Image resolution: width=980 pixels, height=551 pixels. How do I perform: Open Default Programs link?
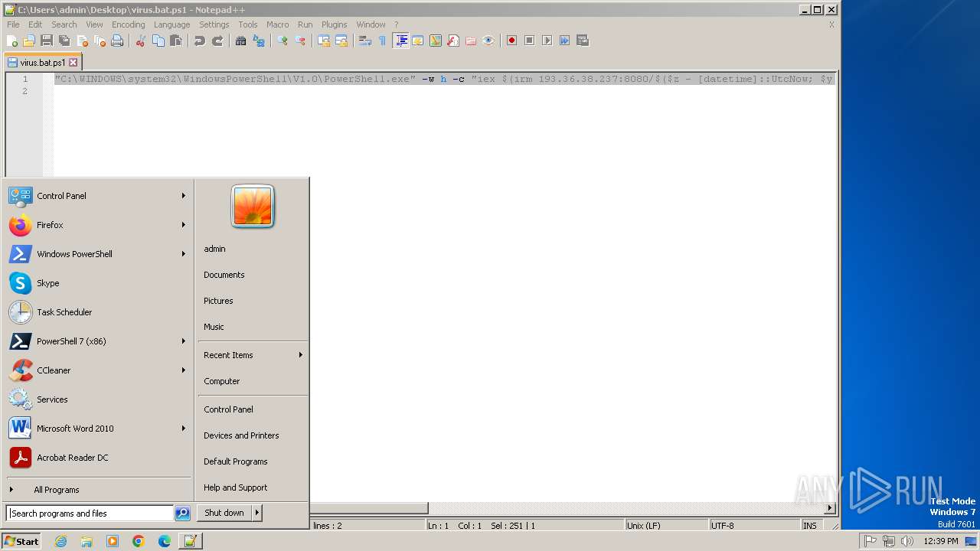[235, 461]
